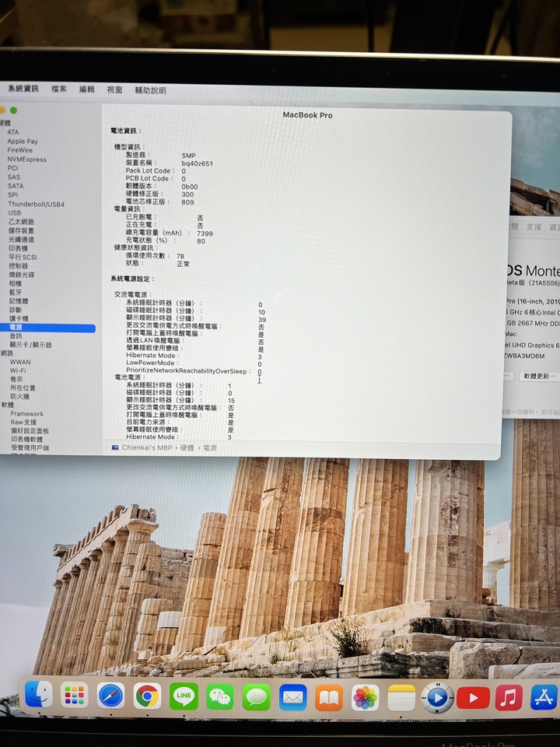Select 乙太網路 in the sidebar
The image size is (560, 747).
21,222
